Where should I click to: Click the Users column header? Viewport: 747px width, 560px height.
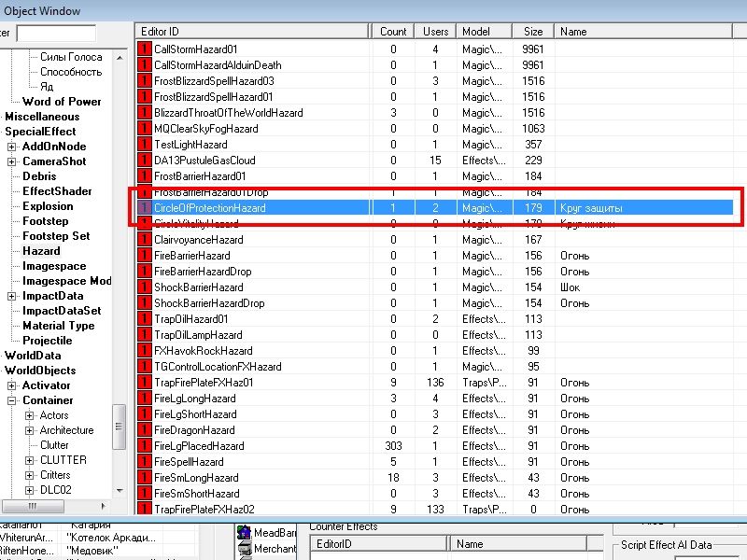(x=434, y=32)
